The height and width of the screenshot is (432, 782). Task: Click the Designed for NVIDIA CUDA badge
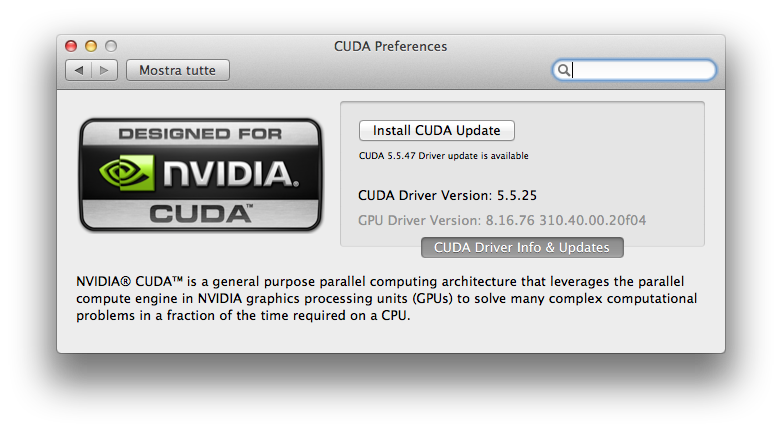click(200, 175)
